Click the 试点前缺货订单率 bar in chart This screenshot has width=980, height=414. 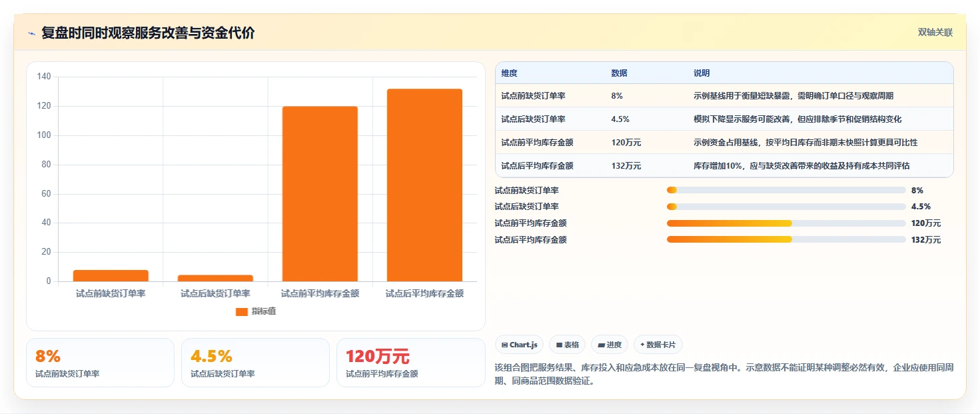tap(111, 275)
